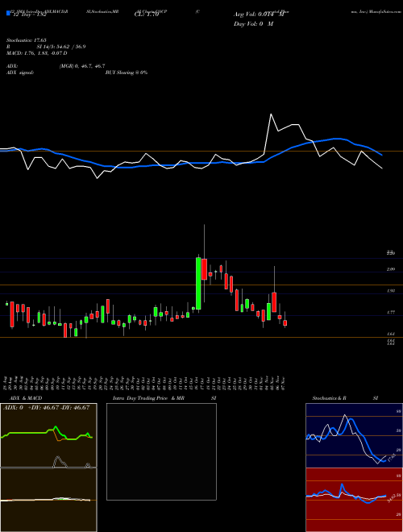403x532 pixels.
Task: Select the 'BUY Slowing @ 0%' signal text
Action: tap(127, 73)
